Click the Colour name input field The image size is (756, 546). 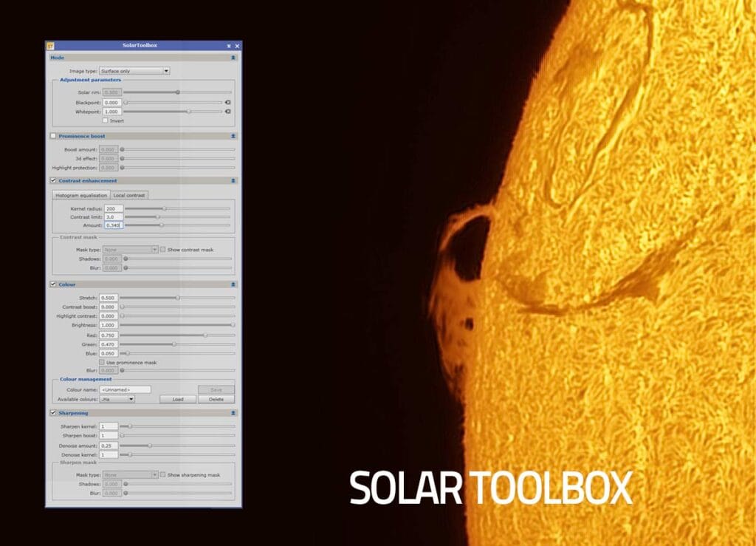pos(126,389)
